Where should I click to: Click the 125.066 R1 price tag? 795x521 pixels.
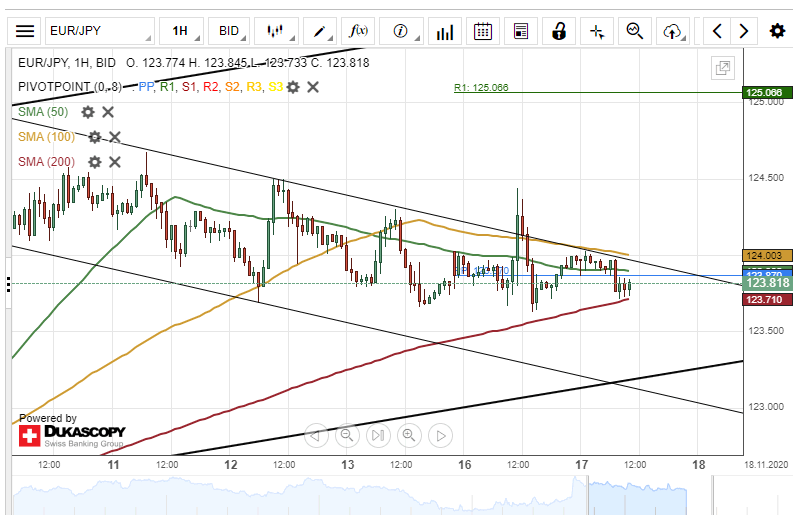coord(767,92)
